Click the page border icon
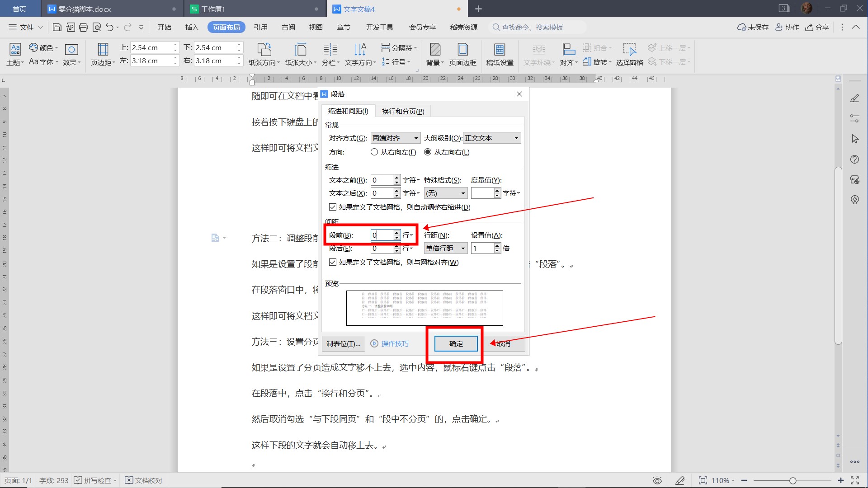The width and height of the screenshot is (868, 488). (462, 49)
